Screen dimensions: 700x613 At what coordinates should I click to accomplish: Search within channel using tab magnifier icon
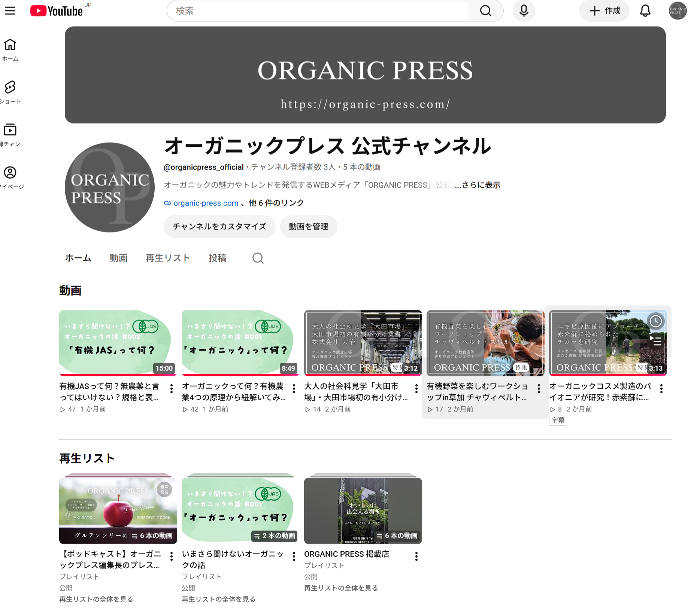[258, 258]
